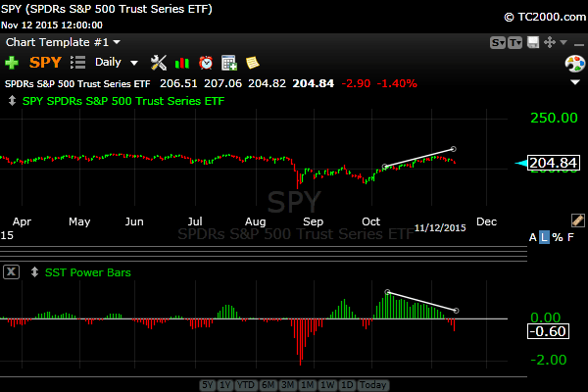Expand the white triangle below the palette
Screen dimensions: 588x392
[x=575, y=82]
